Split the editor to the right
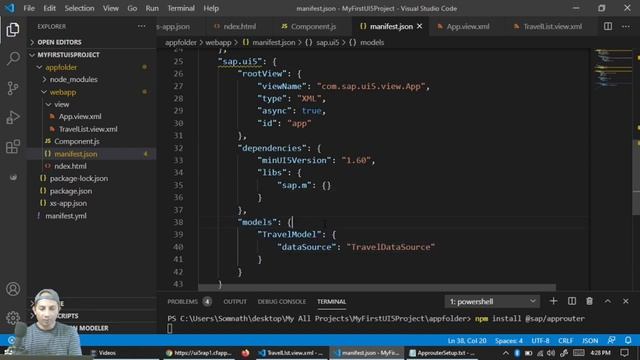 608,26
